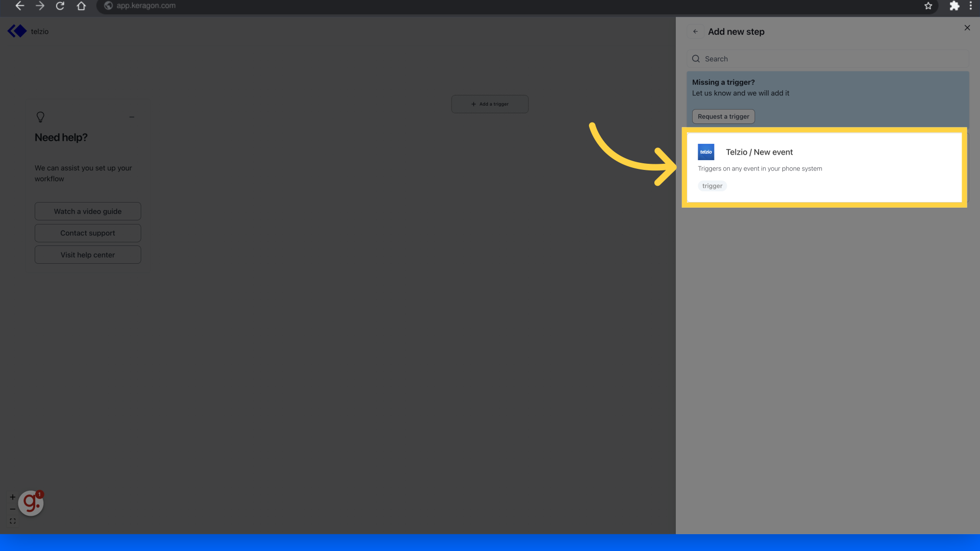This screenshot has height=551, width=980.
Task: Click Add a trigger on canvas
Action: [x=490, y=104]
